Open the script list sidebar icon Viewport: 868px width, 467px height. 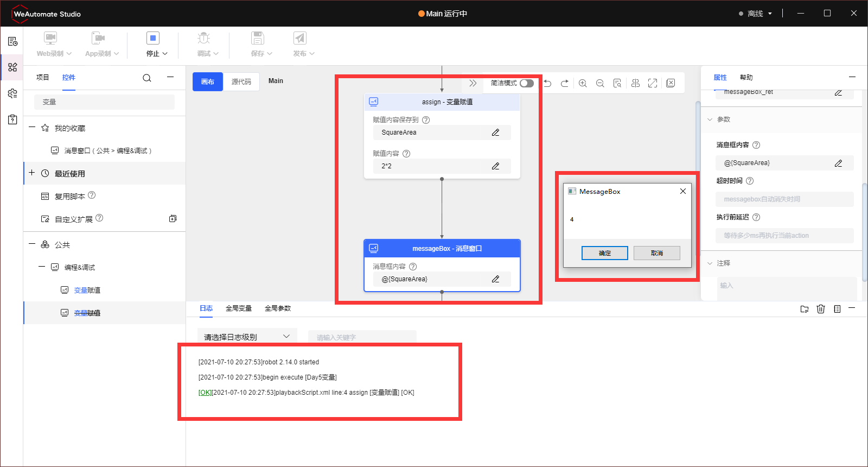click(x=12, y=41)
